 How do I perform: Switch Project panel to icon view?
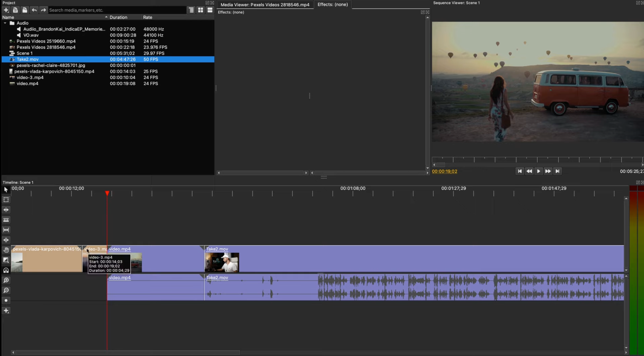(x=200, y=10)
